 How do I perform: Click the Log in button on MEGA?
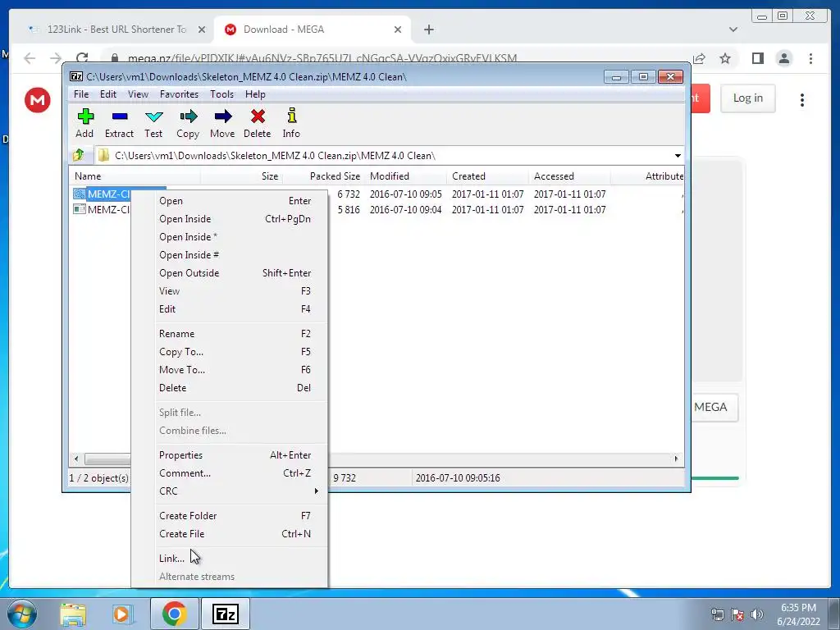tap(748, 98)
